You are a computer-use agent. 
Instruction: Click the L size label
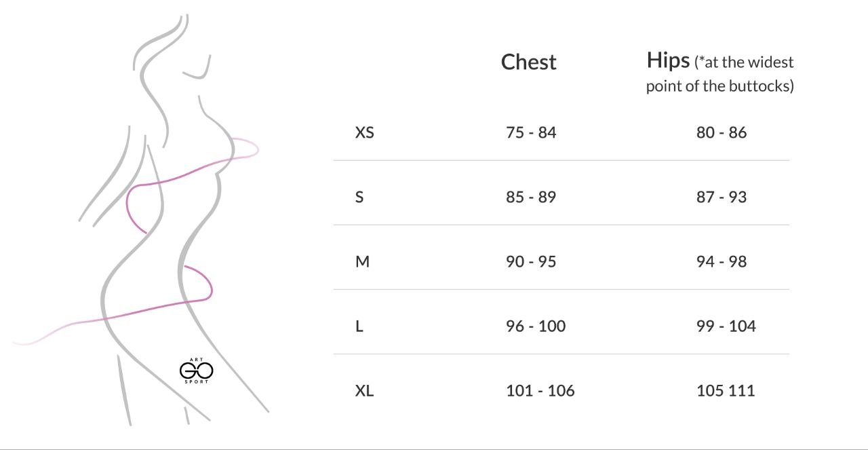[x=359, y=326]
